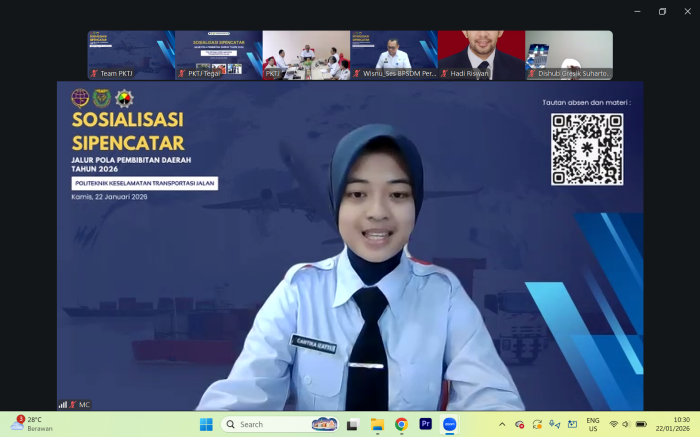This screenshot has width=700, height=437.
Task: Select the PKTJ Tegal participant thumbnail
Action: [218, 55]
